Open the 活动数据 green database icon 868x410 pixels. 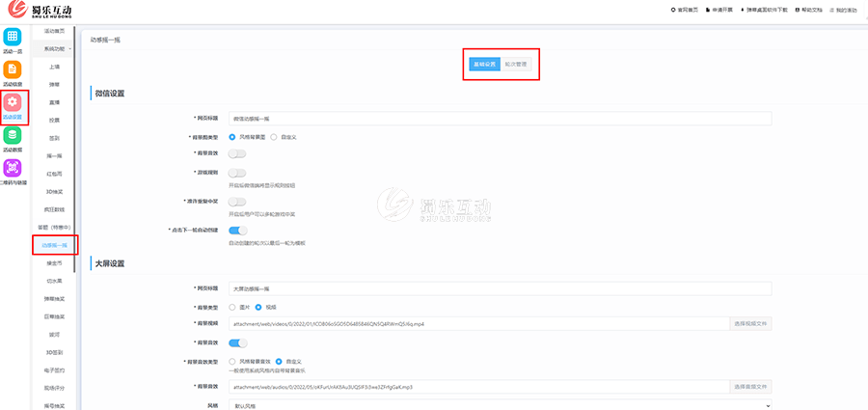(x=13, y=135)
